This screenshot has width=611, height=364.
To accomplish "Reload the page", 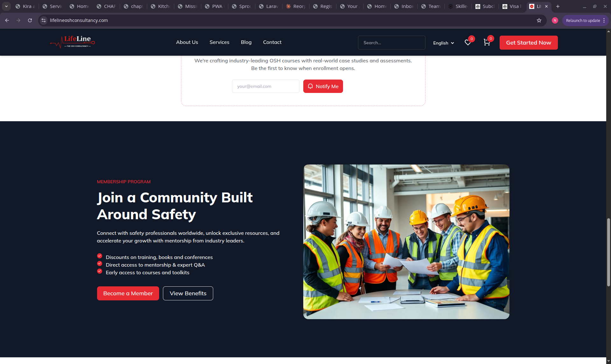I will click(x=30, y=20).
